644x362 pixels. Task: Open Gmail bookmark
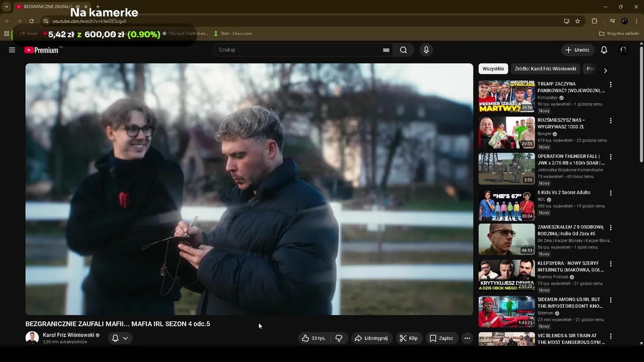coord(29,34)
